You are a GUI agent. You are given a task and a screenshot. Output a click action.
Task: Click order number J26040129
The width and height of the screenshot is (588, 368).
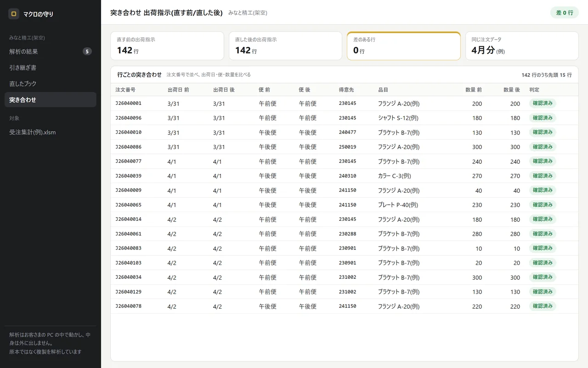pyautogui.click(x=129, y=292)
